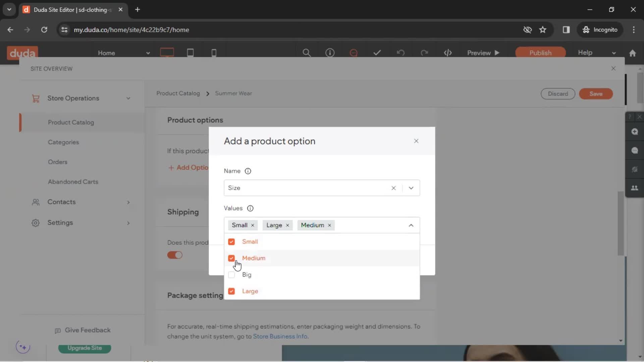The height and width of the screenshot is (362, 644).
Task: Open the Home page selector dropdown
Action: pyautogui.click(x=124, y=53)
